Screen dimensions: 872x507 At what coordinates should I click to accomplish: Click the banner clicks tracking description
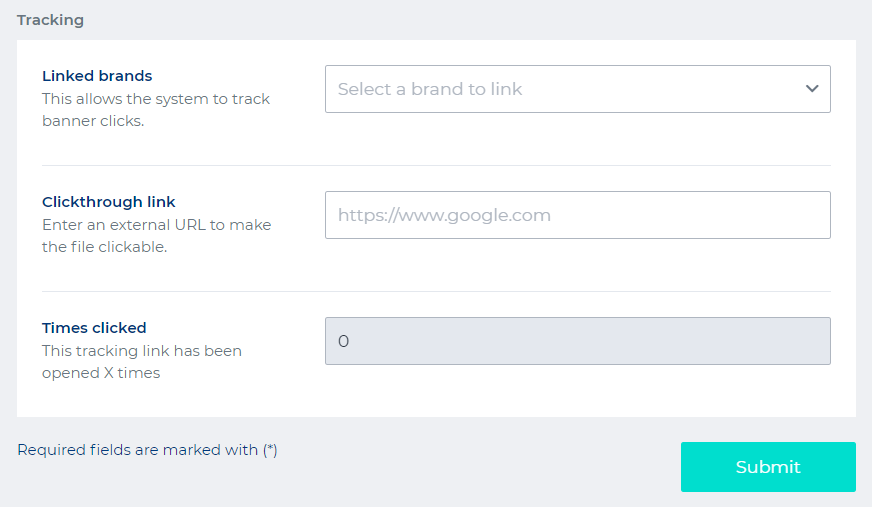tap(156, 110)
